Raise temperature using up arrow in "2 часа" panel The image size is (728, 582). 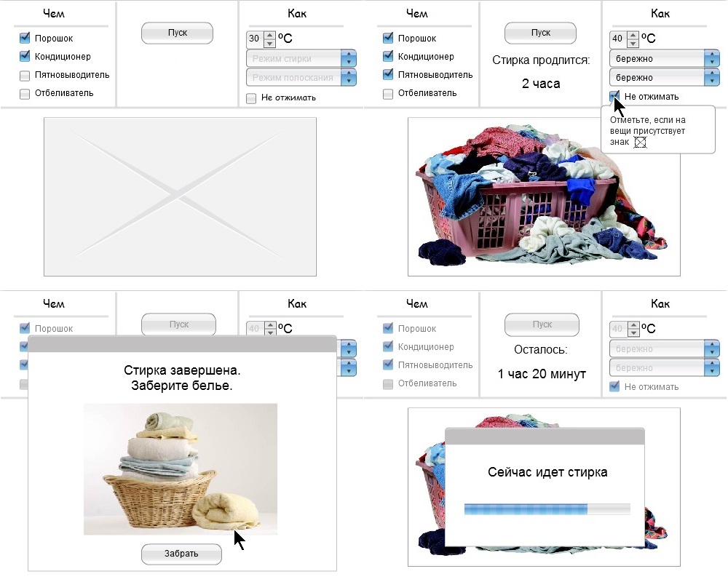tap(633, 34)
